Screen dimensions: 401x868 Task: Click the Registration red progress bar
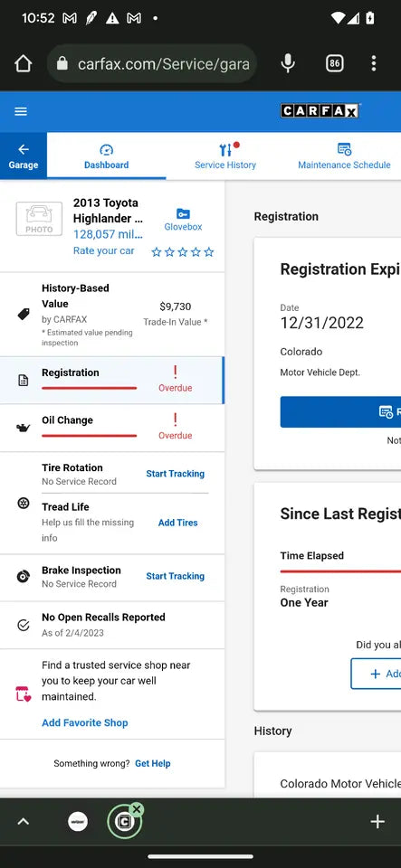pos(90,388)
